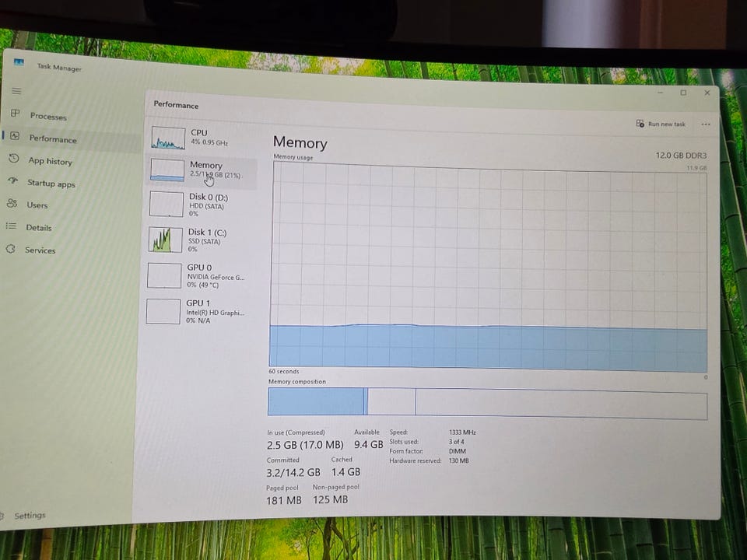
Task: Click the Users people icon
Action: pyautogui.click(x=12, y=203)
